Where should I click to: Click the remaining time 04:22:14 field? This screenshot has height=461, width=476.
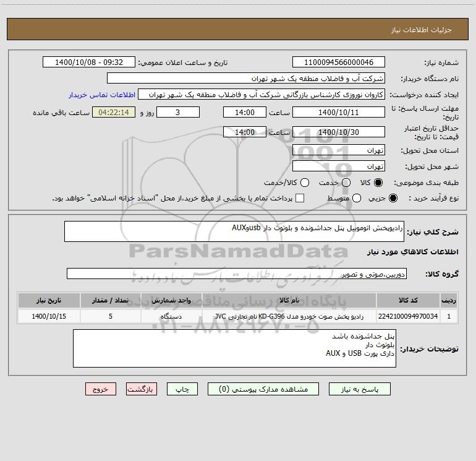[114, 112]
